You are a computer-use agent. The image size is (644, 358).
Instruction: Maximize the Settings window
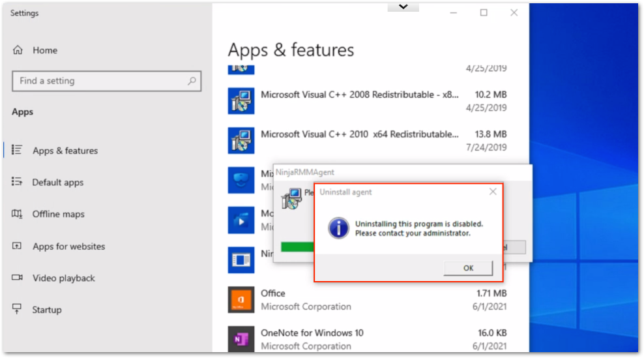[x=484, y=12]
